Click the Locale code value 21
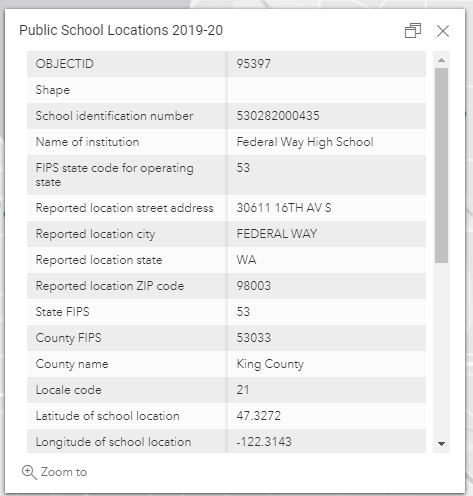The image size is (473, 496). (243, 390)
